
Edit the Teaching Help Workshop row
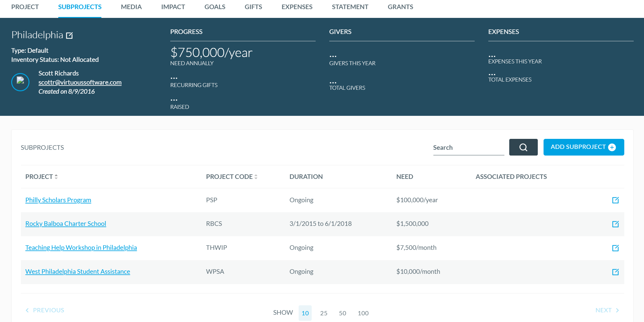point(615,248)
